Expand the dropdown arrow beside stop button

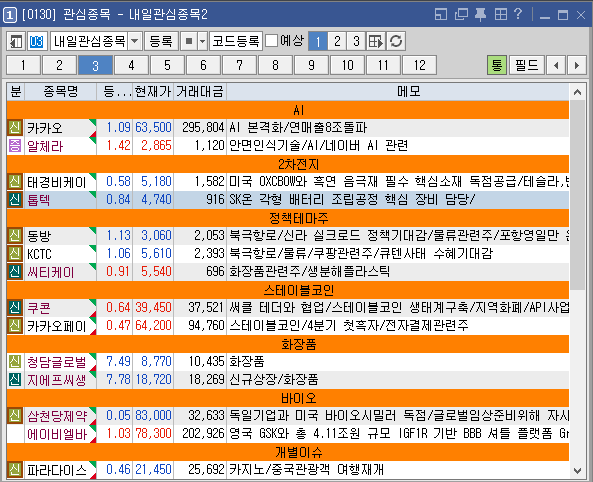click(203, 41)
